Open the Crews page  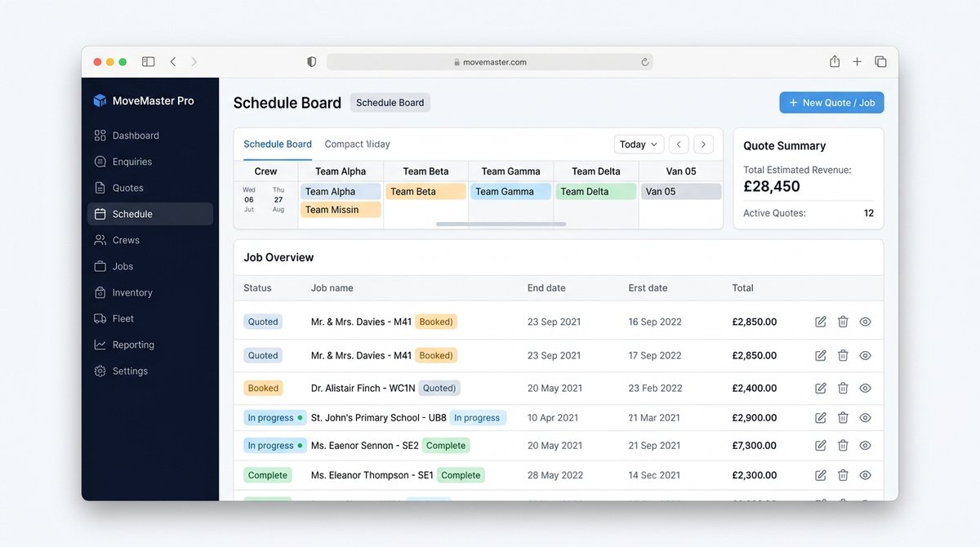click(x=150, y=240)
